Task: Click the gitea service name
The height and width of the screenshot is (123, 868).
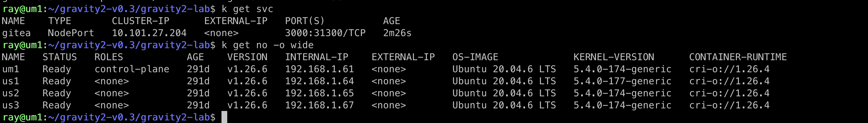Action: [x=16, y=33]
